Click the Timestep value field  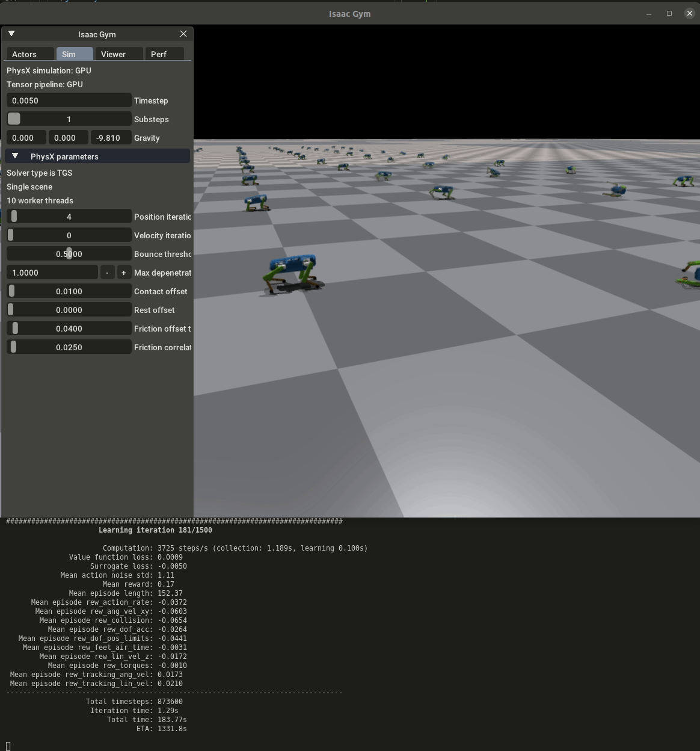(69, 100)
